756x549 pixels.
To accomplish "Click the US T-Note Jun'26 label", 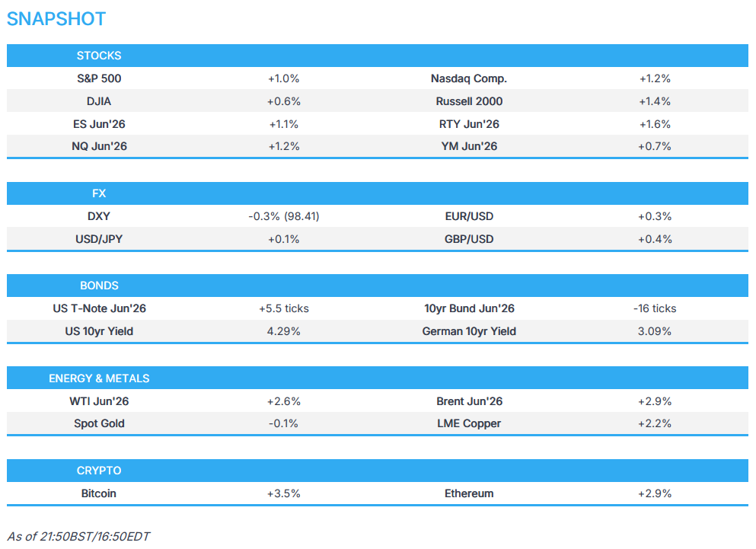I will point(99,308).
